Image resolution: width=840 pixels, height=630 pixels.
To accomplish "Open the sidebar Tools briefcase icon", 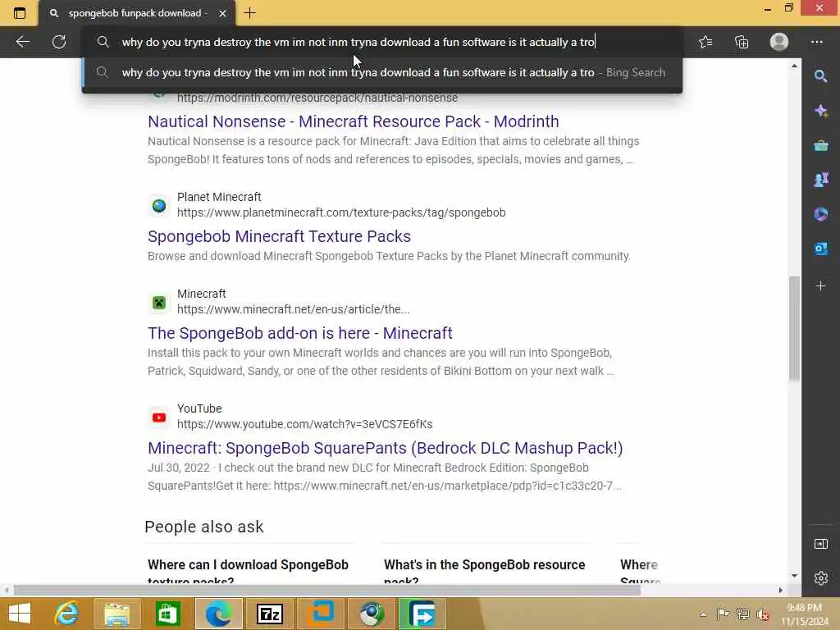I will pyautogui.click(x=820, y=145).
